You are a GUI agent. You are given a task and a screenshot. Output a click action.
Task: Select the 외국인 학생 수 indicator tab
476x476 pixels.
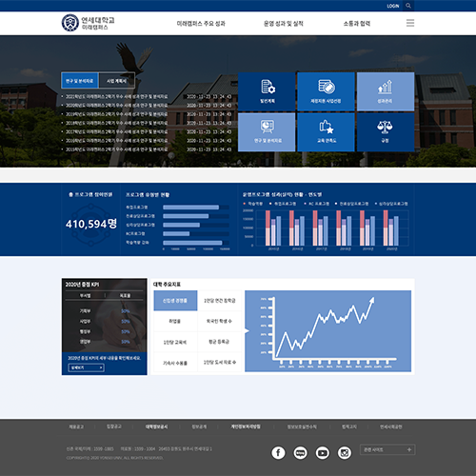coord(220,321)
